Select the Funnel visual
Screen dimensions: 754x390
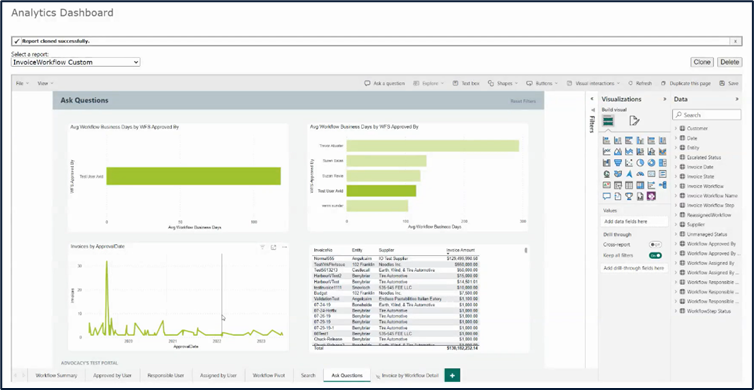618,163
